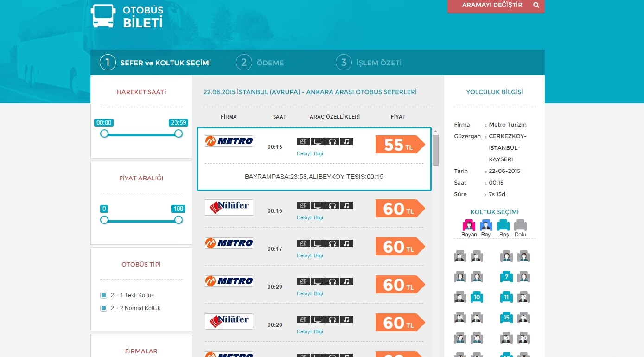
Task: Click the trip list scrollbar up arrow
Action: point(435,131)
